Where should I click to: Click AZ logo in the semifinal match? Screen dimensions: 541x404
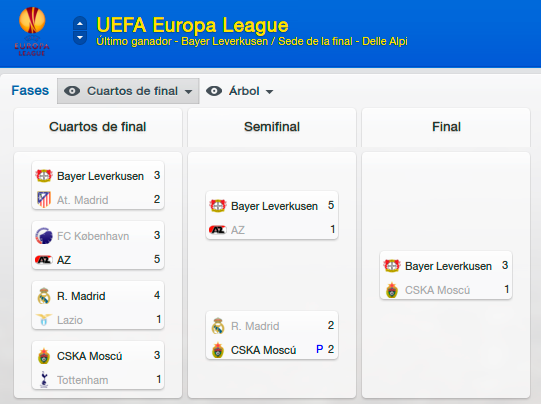click(x=218, y=229)
